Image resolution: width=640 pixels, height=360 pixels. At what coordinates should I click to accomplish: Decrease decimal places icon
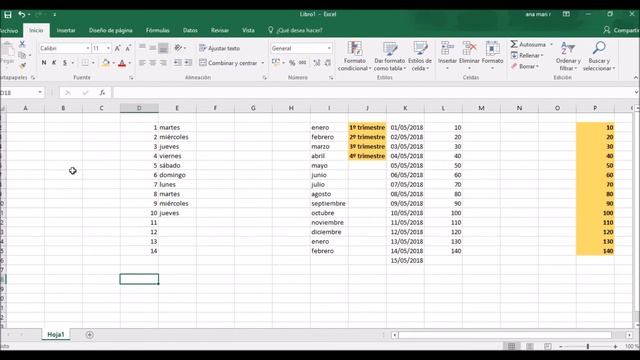point(328,63)
